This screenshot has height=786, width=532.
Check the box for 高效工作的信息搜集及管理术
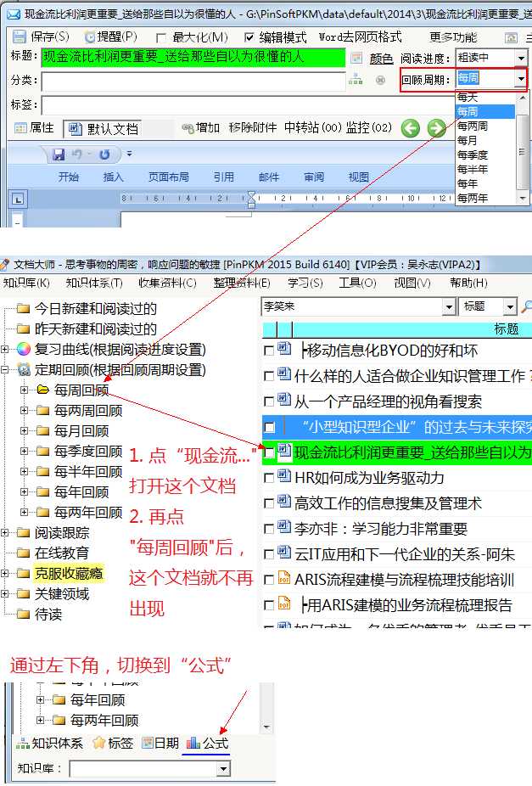point(269,503)
